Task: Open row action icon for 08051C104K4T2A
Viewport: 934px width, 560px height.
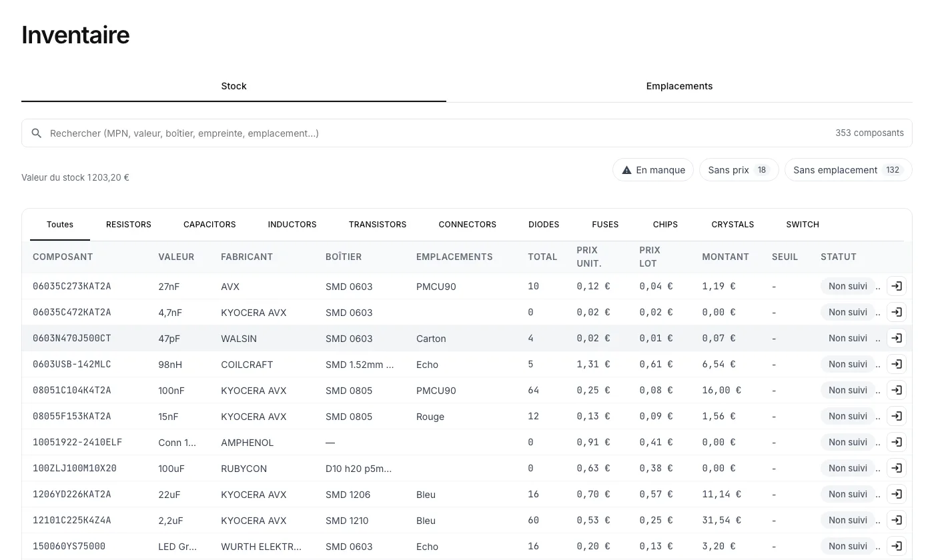Action: click(x=897, y=390)
